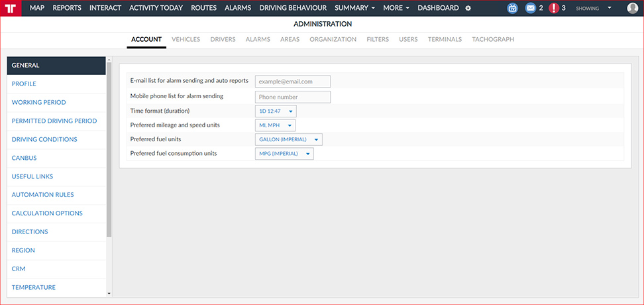Switch to the Vehicles tab

(x=186, y=39)
